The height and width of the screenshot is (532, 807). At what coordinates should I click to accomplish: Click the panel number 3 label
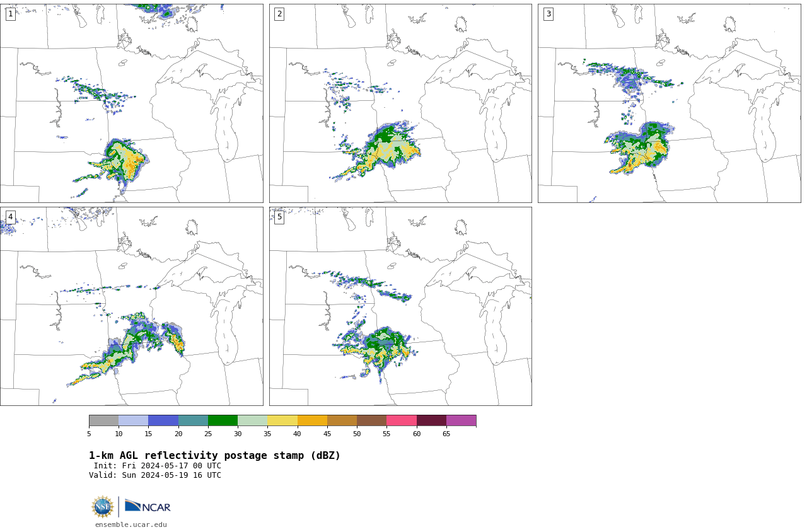[x=549, y=14]
